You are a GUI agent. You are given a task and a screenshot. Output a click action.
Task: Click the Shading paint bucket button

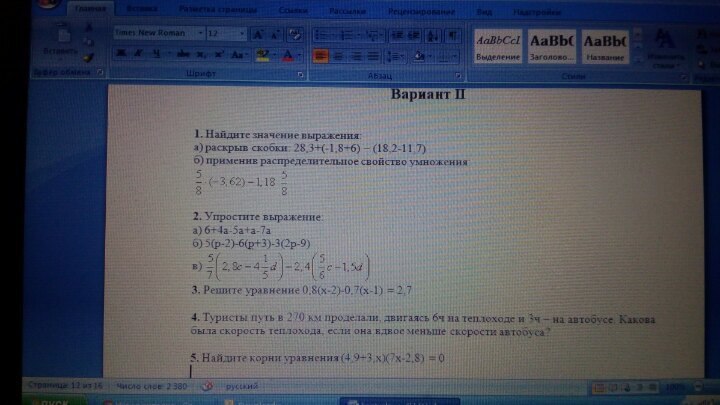coord(419,57)
